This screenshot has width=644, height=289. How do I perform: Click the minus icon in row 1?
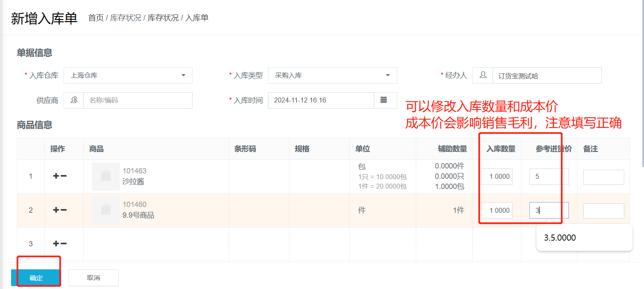pos(64,176)
